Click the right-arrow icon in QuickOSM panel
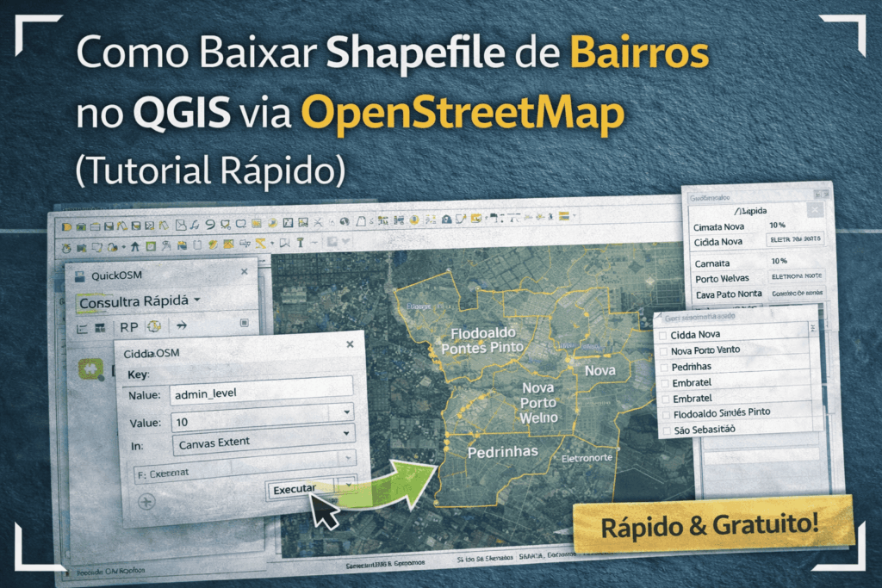Image resolution: width=882 pixels, height=588 pixels. click(x=181, y=325)
